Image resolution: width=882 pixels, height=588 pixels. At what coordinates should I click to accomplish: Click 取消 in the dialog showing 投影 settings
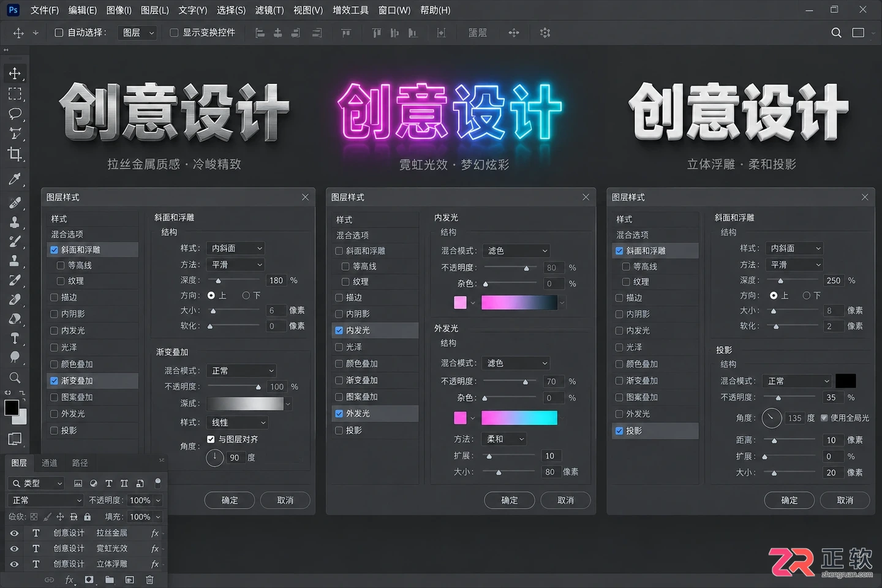point(845,500)
